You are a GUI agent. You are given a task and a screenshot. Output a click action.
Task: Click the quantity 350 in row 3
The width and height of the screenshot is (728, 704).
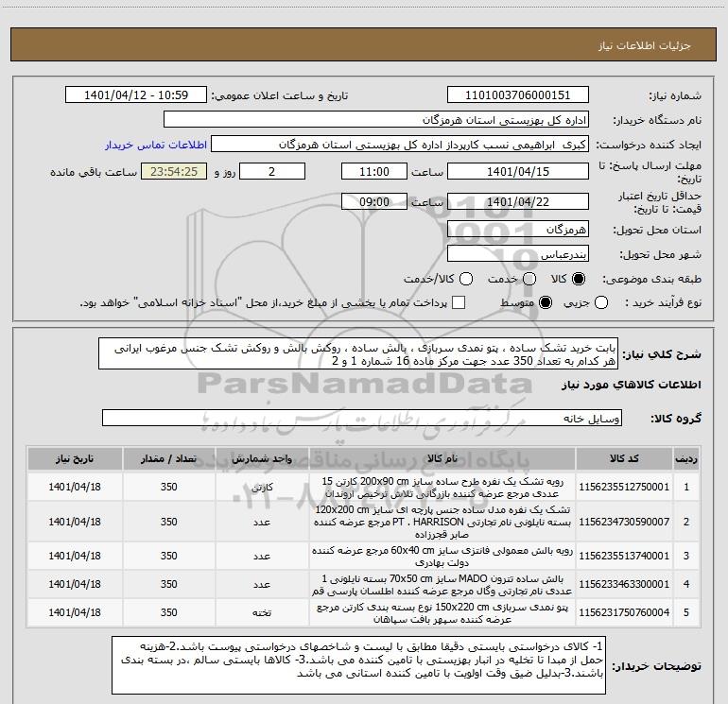coord(168,556)
